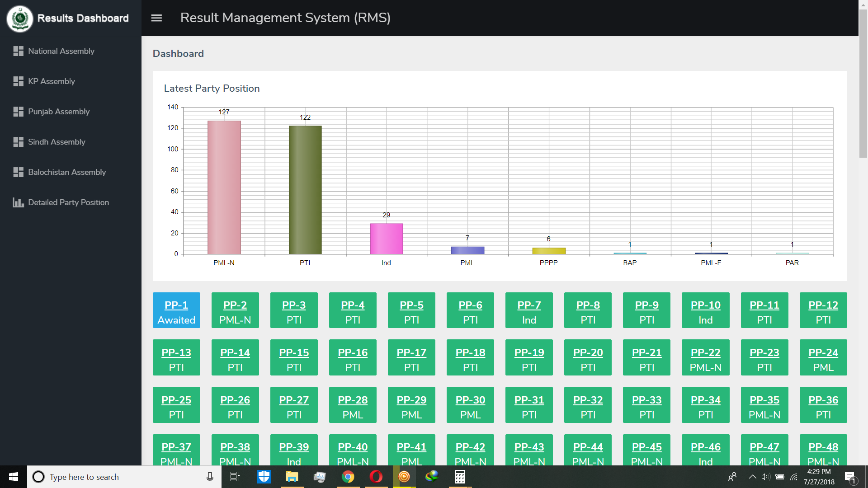868x488 pixels.
Task: Click the PML-F axis label
Action: point(711,263)
